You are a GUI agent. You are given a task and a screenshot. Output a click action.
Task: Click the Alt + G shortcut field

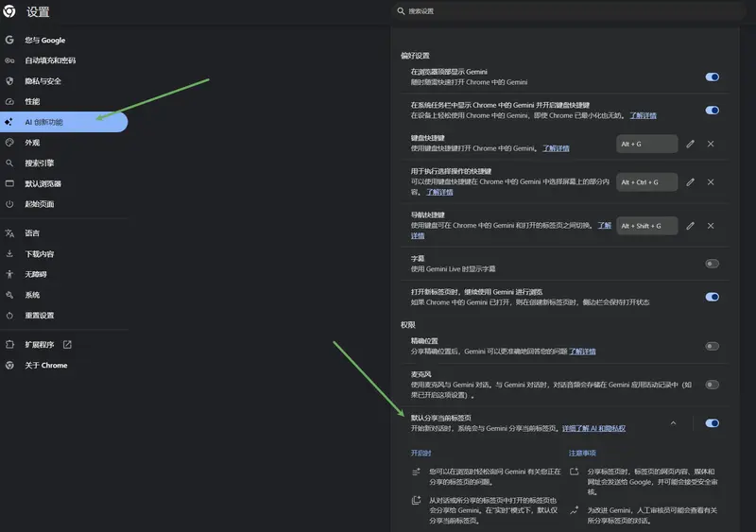[x=647, y=144]
